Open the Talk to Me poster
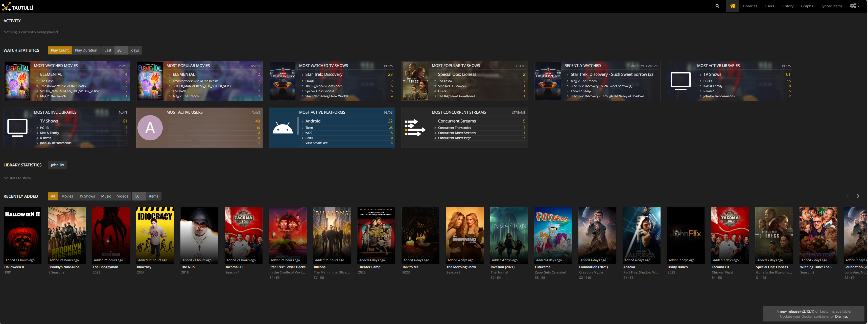The height and width of the screenshot is (324, 868). click(420, 235)
